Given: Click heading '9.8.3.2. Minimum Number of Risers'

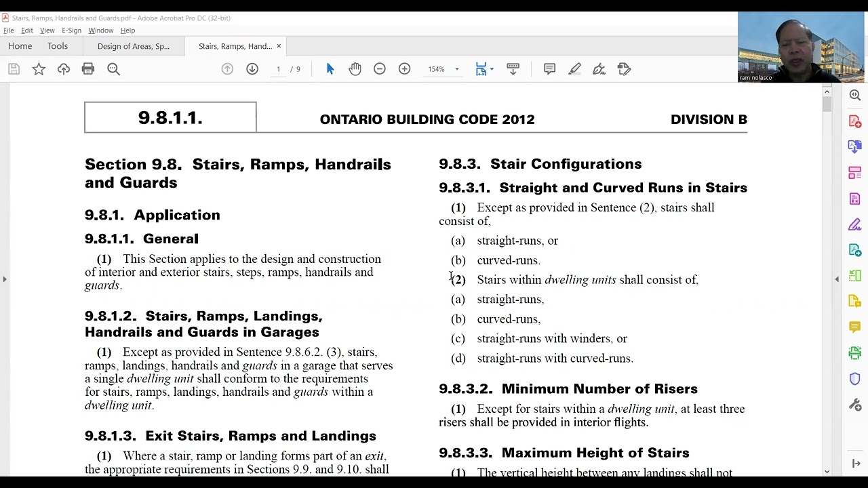Looking at the screenshot, I should 568,389.
